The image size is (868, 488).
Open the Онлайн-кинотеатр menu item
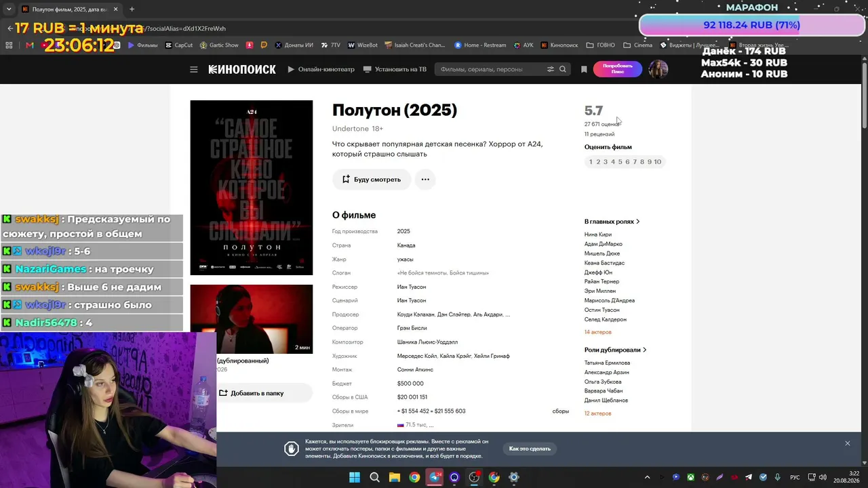coord(321,69)
